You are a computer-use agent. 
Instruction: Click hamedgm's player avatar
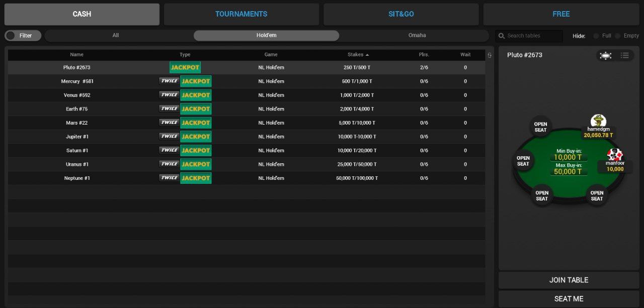coord(598,121)
